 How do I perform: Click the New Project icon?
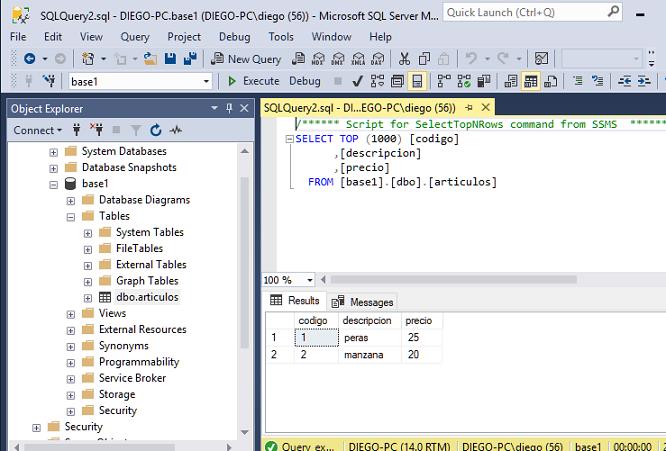click(88, 59)
